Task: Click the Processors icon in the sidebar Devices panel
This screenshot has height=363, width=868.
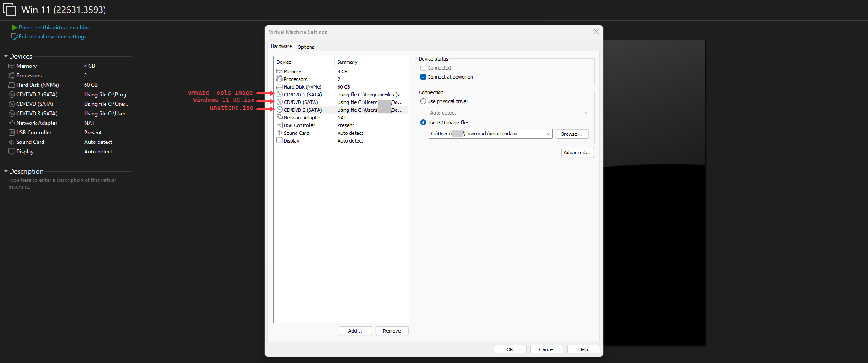Action: (12, 76)
